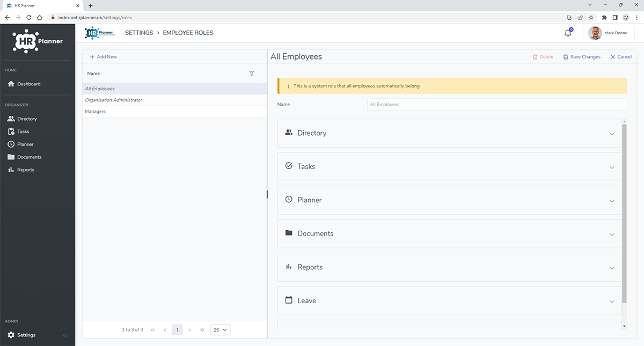This screenshot has height=346, width=644.
Task: Click the Settings gear in sidebar
Action: point(11,335)
